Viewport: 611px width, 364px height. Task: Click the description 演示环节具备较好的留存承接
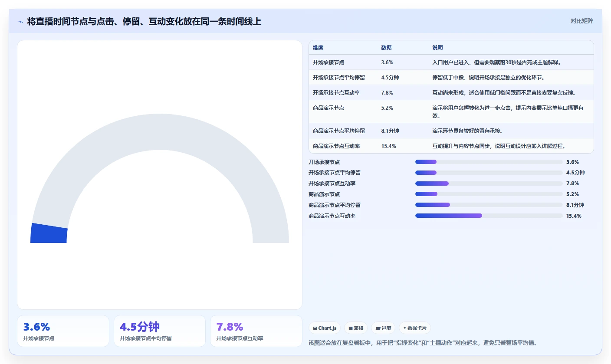(x=467, y=131)
